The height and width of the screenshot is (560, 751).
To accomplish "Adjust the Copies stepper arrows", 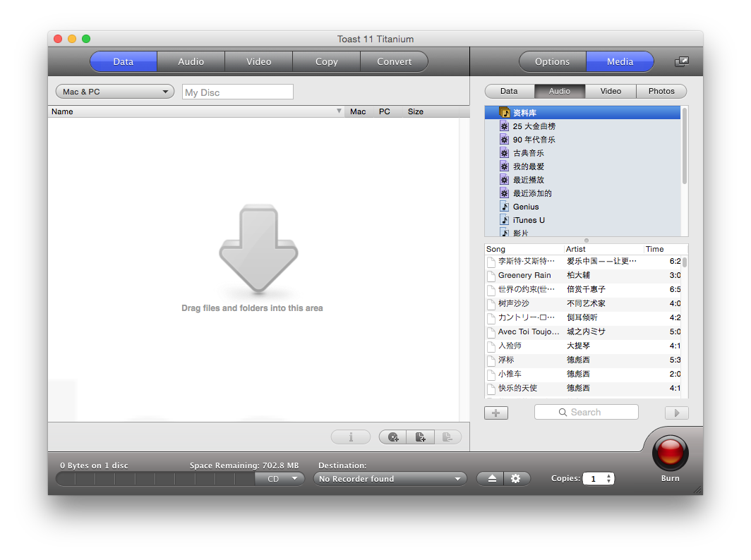I will click(x=608, y=479).
